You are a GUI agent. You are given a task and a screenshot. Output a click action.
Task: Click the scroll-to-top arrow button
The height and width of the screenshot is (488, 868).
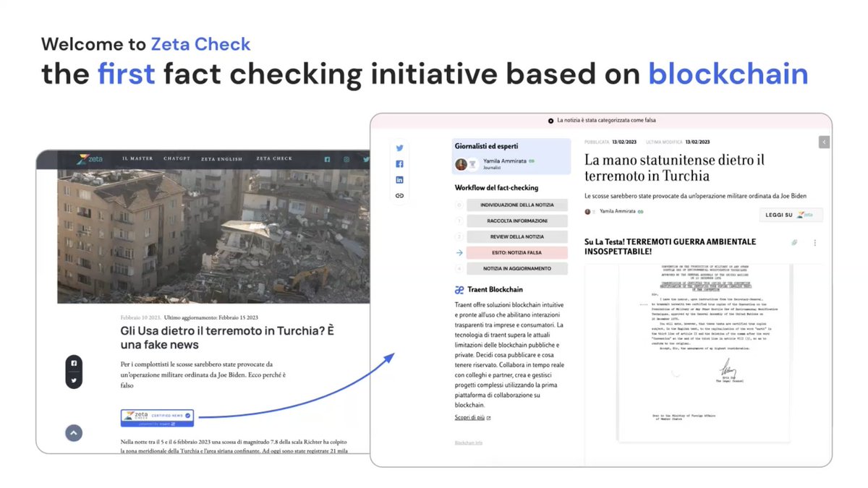[x=73, y=433]
